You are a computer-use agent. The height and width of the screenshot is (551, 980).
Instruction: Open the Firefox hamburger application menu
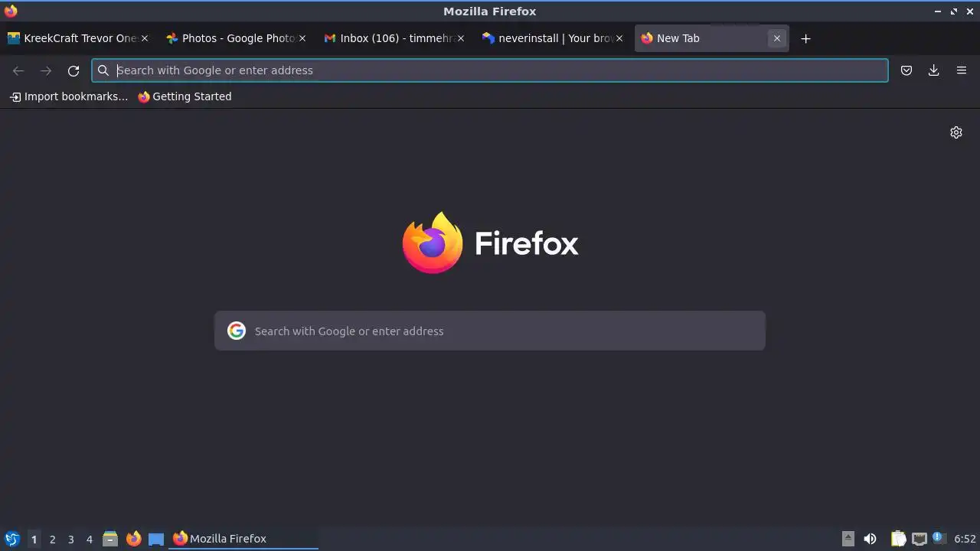(x=962, y=70)
